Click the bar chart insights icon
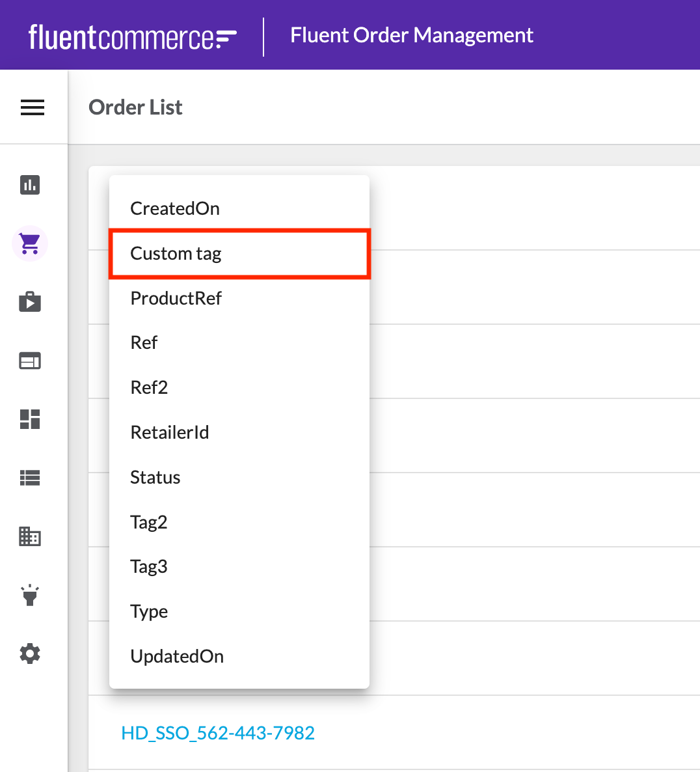 click(x=30, y=185)
